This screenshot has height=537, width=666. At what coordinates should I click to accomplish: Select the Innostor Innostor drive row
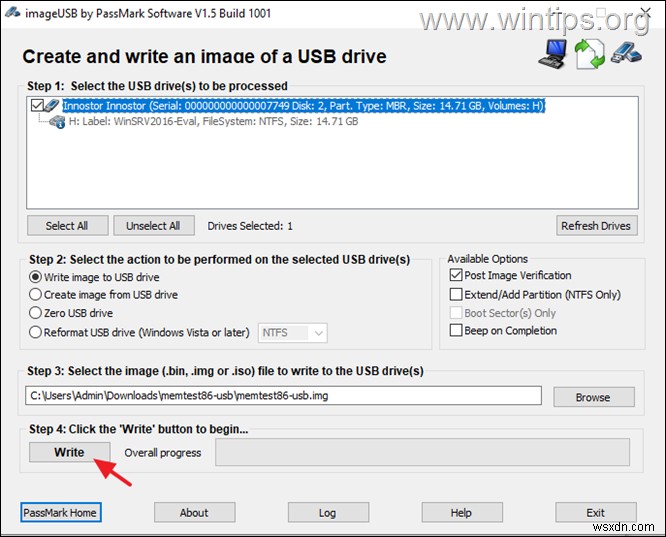(x=304, y=105)
